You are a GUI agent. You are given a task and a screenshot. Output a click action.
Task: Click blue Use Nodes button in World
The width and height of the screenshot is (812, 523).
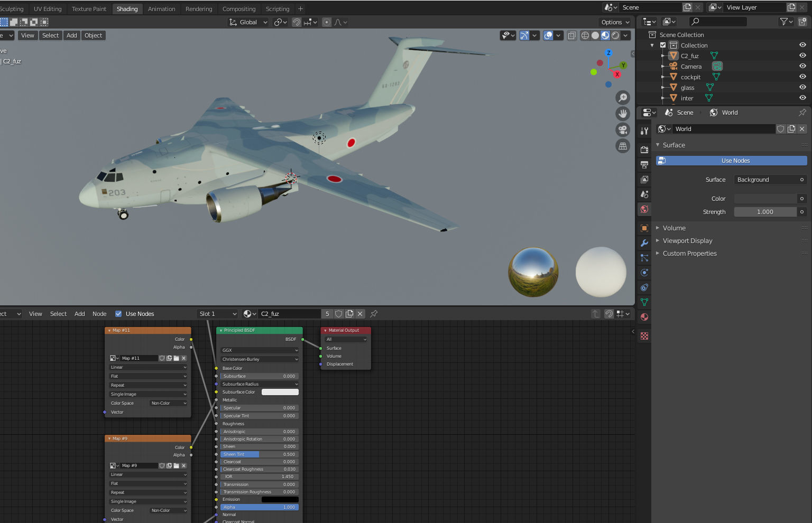pyautogui.click(x=732, y=161)
